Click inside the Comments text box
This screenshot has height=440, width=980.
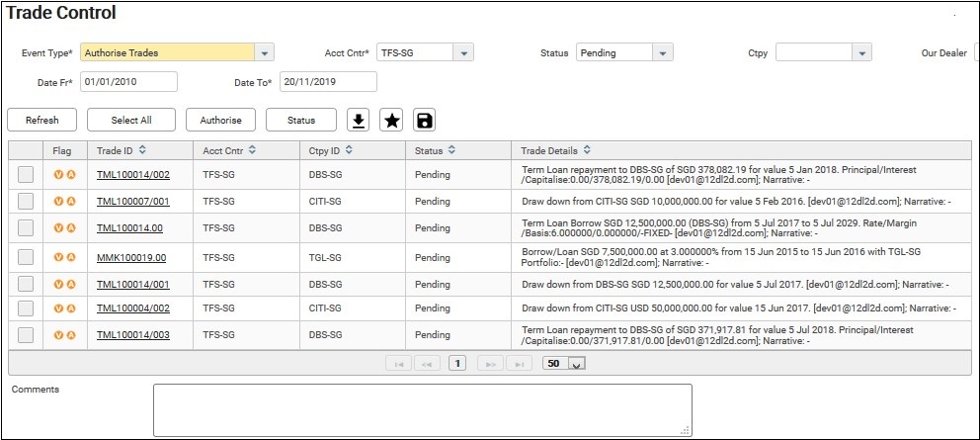422,409
